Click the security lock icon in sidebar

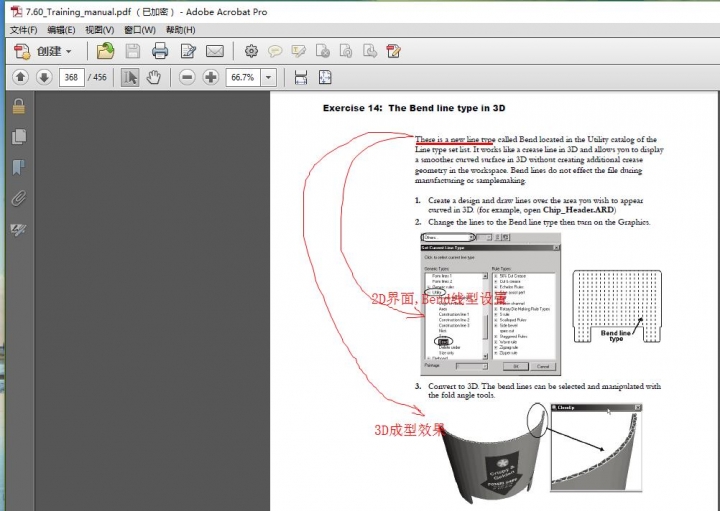(x=18, y=106)
